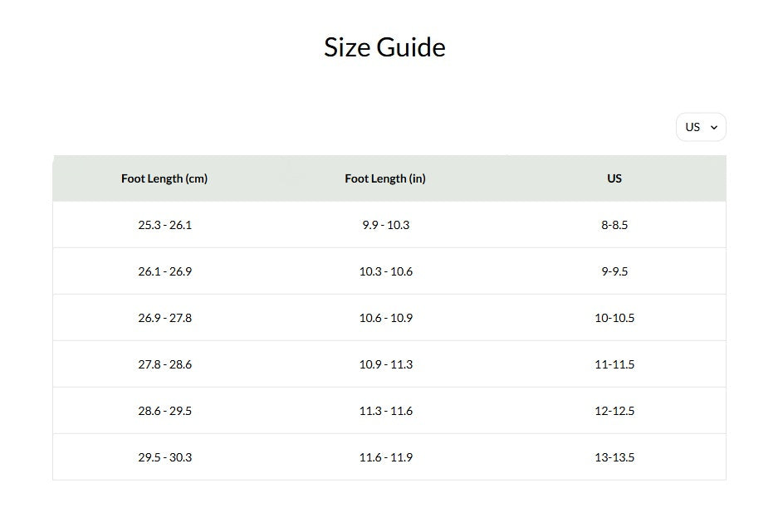Select the Foot Length (in) column header
This screenshot has height=532, width=778.
tap(385, 178)
